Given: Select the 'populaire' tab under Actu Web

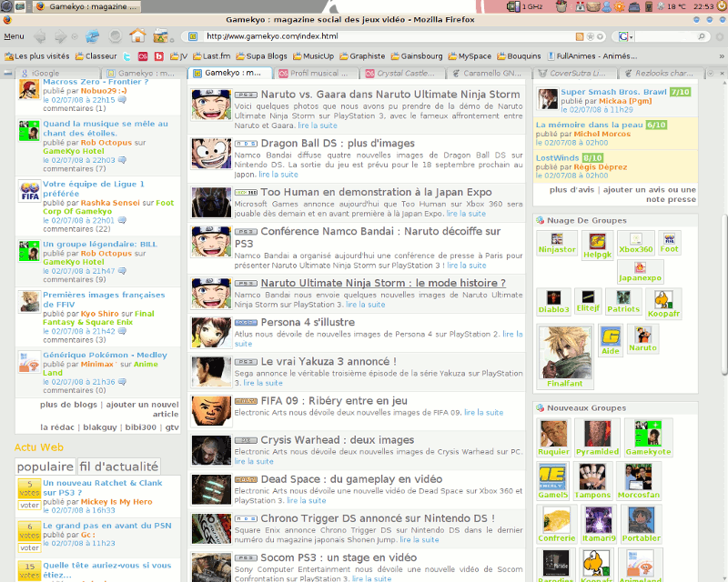Looking at the screenshot, I should click(x=45, y=467).
